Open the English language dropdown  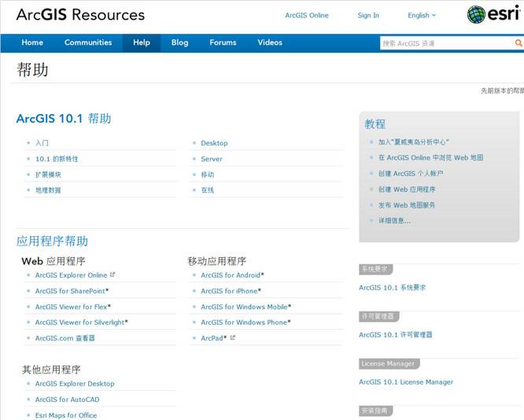[422, 16]
